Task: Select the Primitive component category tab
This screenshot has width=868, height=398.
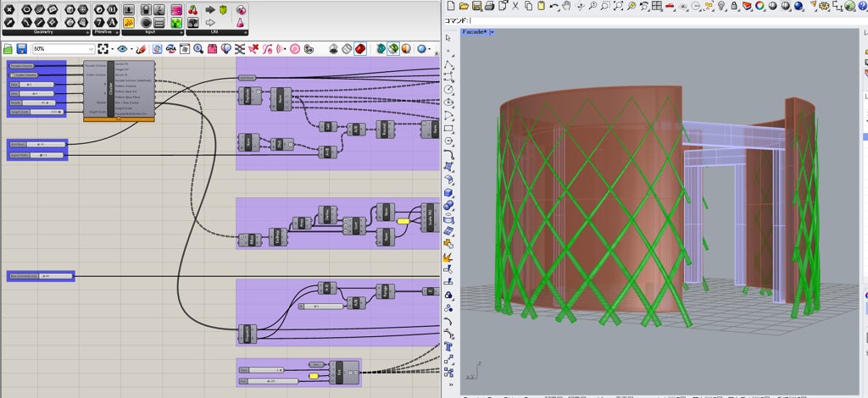Action: [104, 32]
